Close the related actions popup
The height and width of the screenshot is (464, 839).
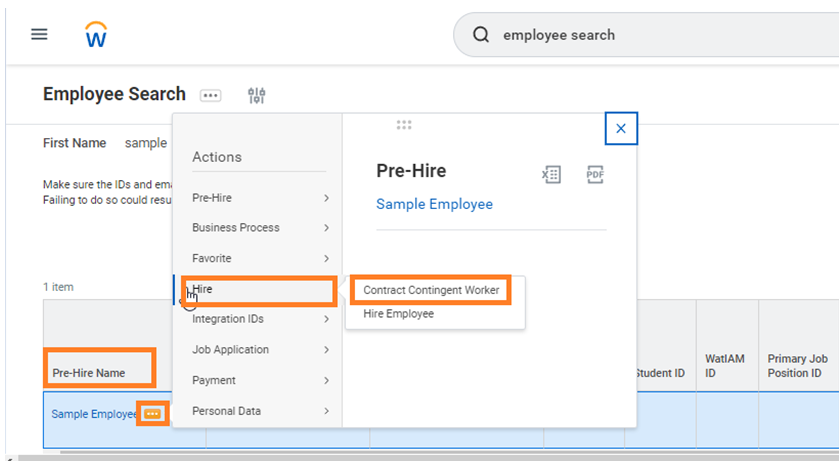click(621, 129)
